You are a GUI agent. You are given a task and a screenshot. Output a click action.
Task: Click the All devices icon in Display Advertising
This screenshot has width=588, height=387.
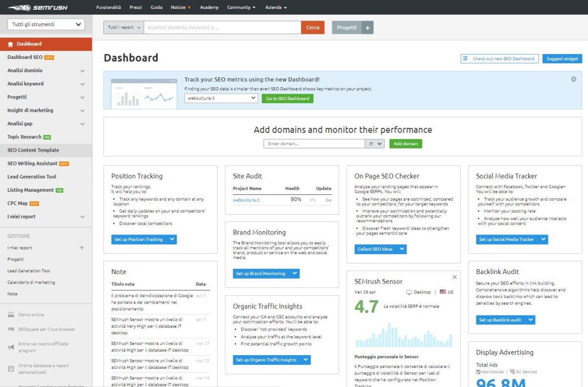(512, 372)
